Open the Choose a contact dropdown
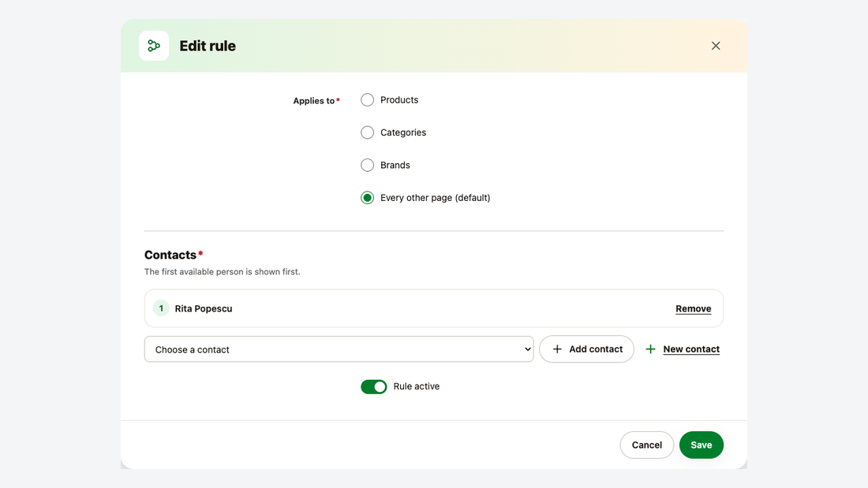 [x=339, y=349]
